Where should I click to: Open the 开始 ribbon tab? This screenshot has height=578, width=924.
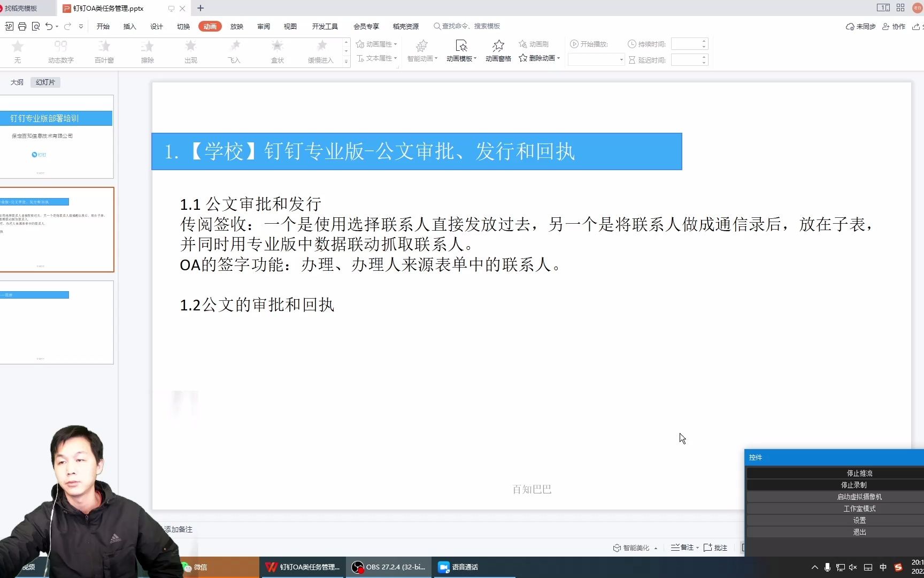click(103, 26)
